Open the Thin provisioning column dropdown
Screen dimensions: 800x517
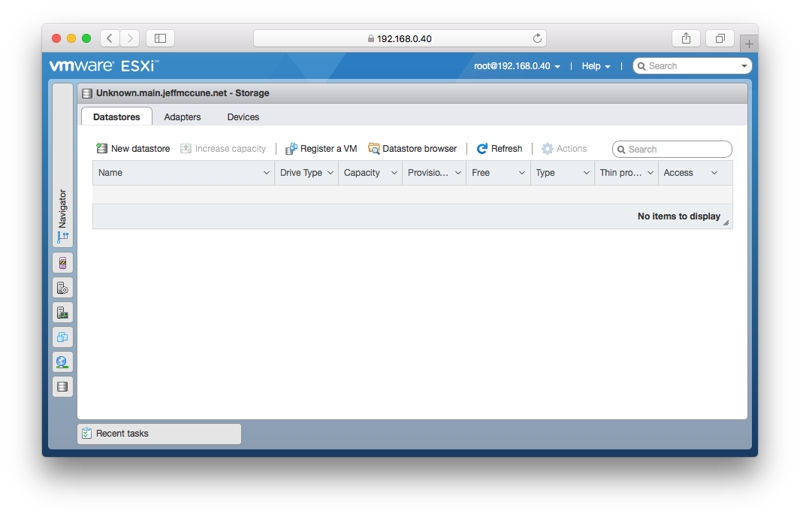pyautogui.click(x=651, y=173)
